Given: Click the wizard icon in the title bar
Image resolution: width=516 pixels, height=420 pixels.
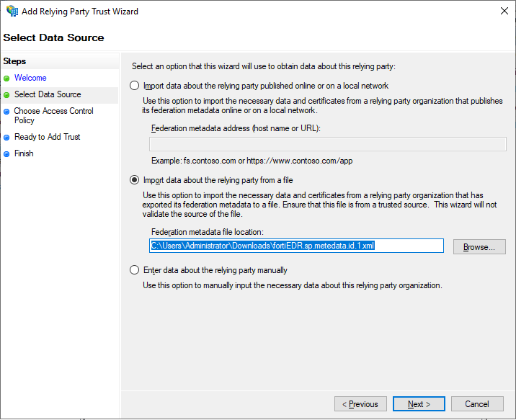Looking at the screenshot, I should [12, 12].
